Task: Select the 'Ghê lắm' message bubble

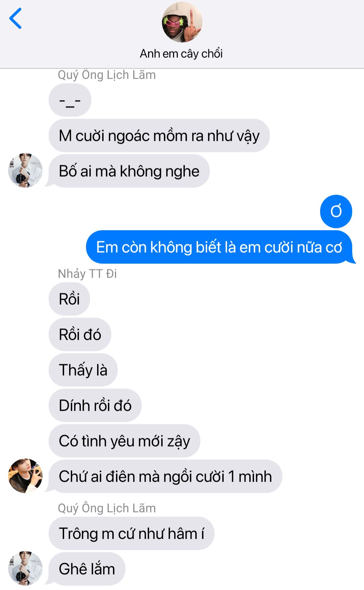Action: coord(86,569)
